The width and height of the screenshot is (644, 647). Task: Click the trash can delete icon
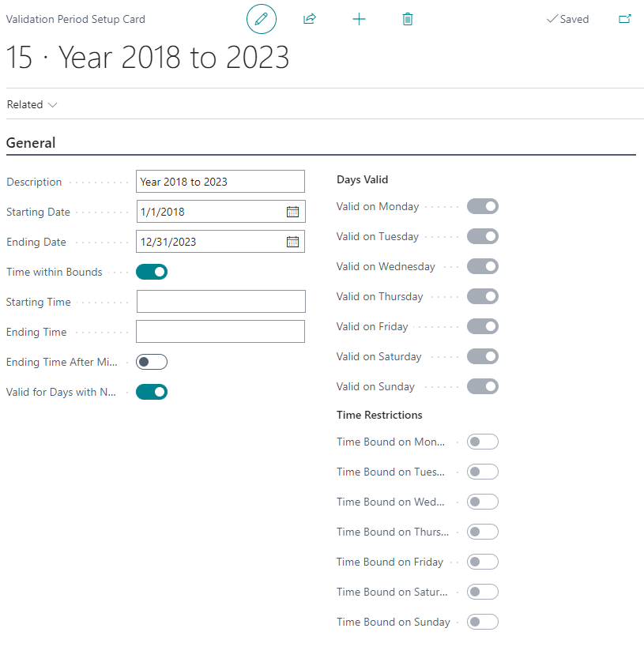click(408, 19)
